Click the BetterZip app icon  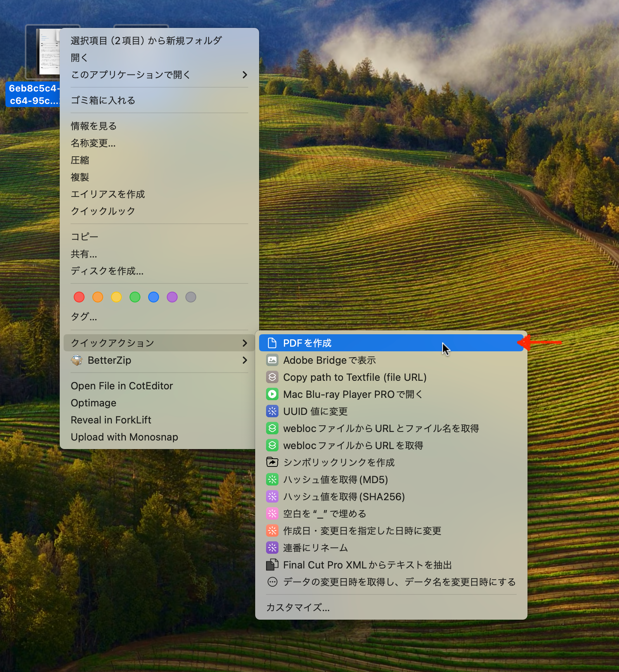point(77,360)
